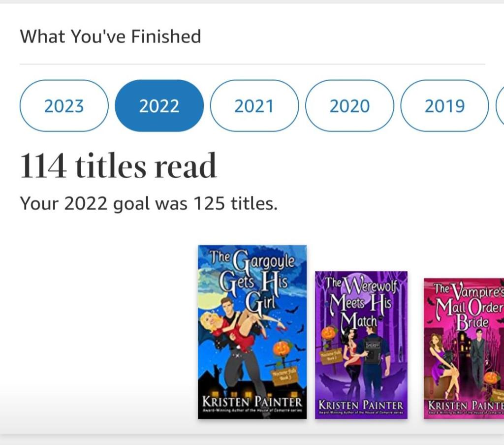Image resolution: width=504 pixels, height=445 pixels.
Task: Click the What You've Finished heading
Action: [110, 36]
